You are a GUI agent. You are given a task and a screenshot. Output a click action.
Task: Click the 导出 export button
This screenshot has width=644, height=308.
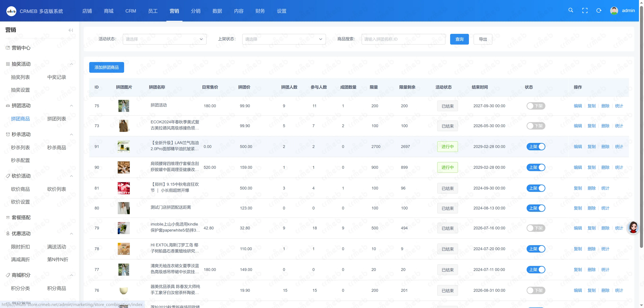pyautogui.click(x=483, y=39)
